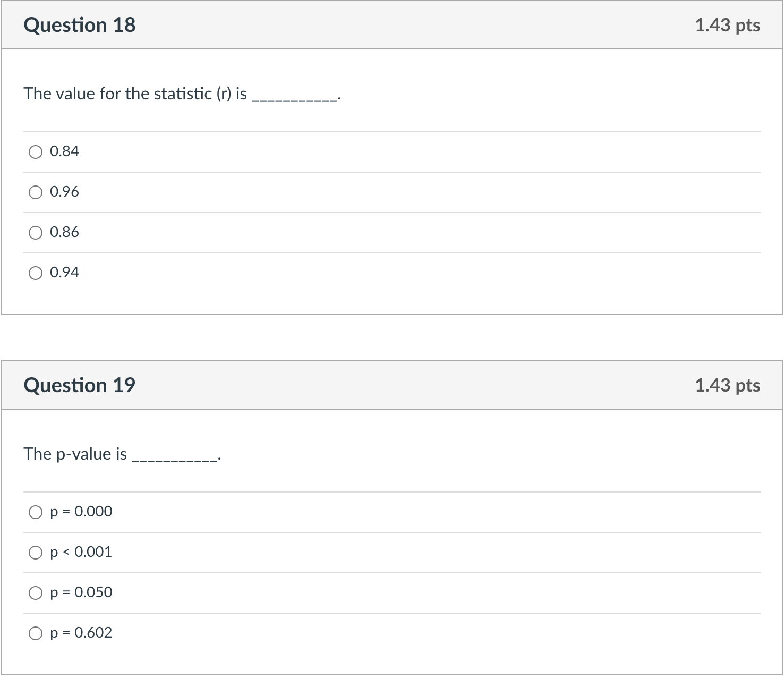
Task: Click the 0.94 answer label text
Action: point(64,273)
